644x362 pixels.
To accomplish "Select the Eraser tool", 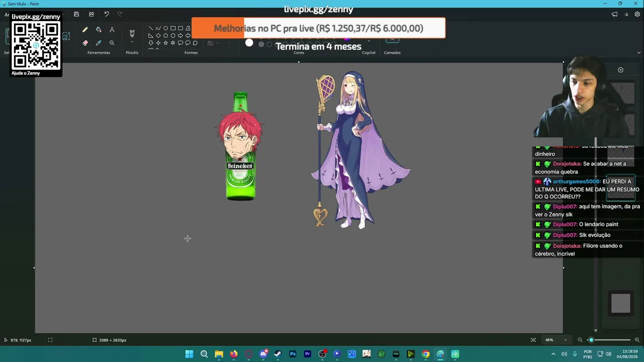I will (85, 43).
